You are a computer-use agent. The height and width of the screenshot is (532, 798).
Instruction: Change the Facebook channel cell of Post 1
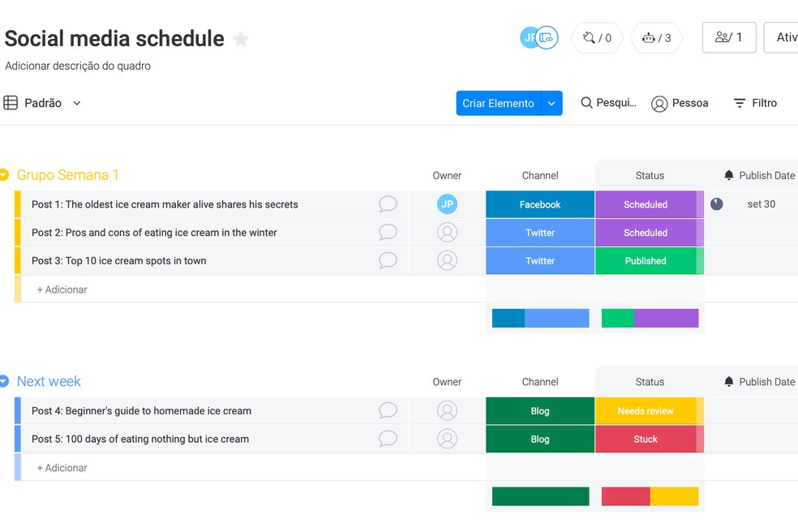[540, 204]
